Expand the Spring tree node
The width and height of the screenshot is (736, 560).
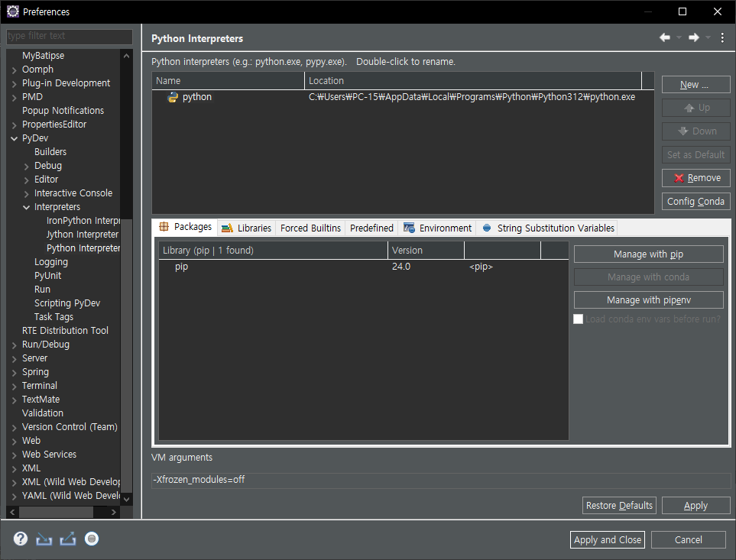pos(14,372)
